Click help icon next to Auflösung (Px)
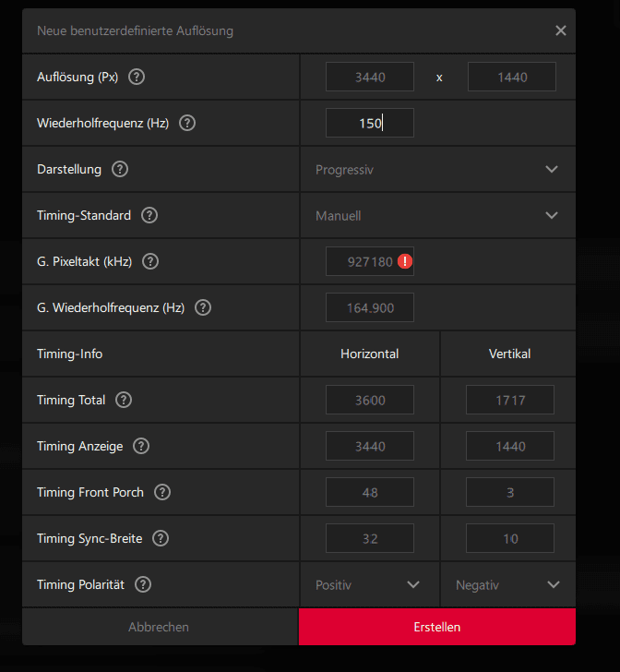 [137, 77]
